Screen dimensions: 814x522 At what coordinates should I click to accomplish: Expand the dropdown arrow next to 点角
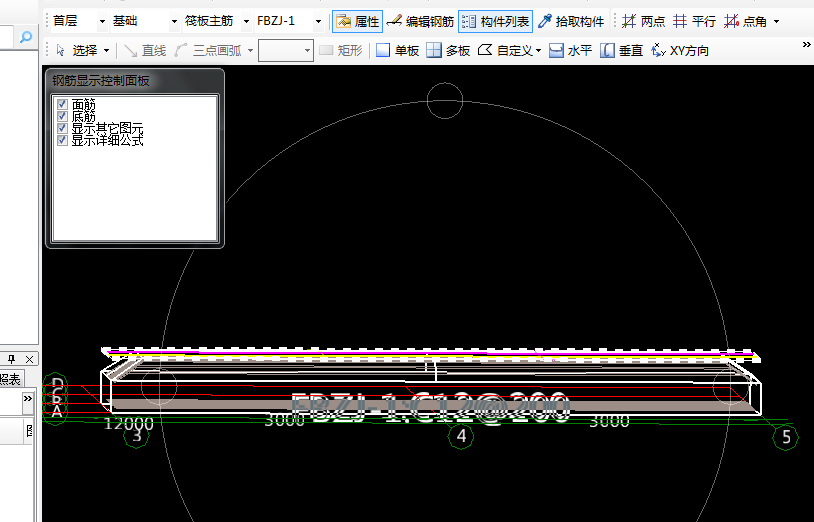[777, 22]
